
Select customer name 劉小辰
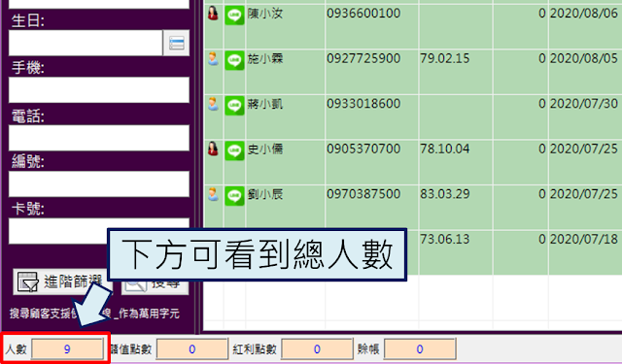coord(265,194)
